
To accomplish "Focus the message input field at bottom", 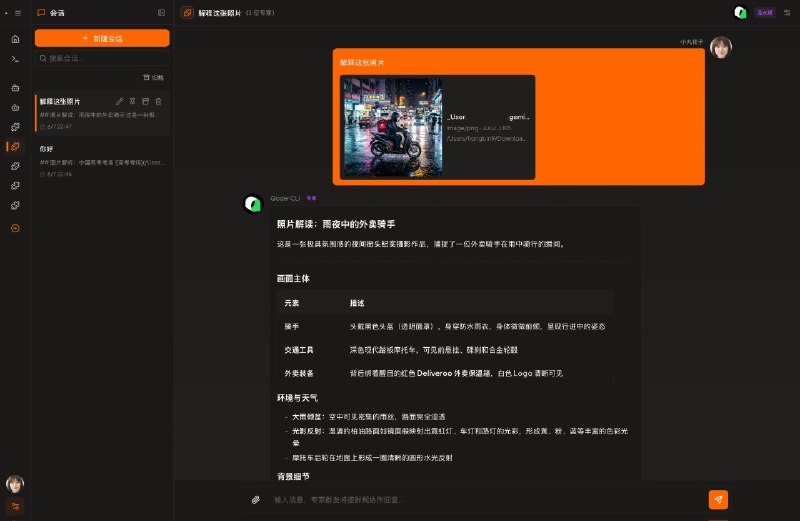I will [485, 500].
